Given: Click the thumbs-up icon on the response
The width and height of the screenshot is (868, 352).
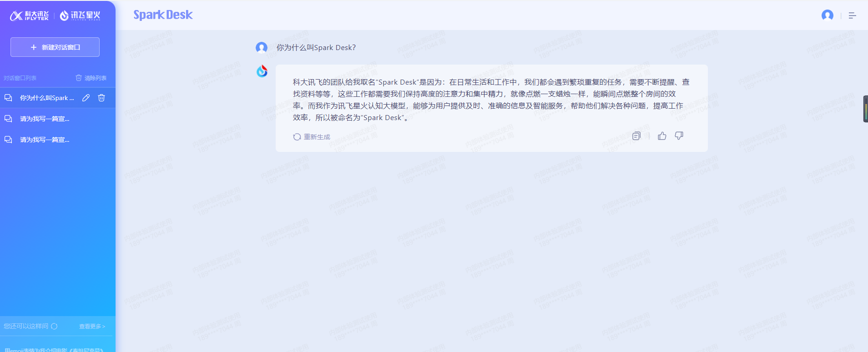Looking at the screenshot, I should [x=662, y=136].
